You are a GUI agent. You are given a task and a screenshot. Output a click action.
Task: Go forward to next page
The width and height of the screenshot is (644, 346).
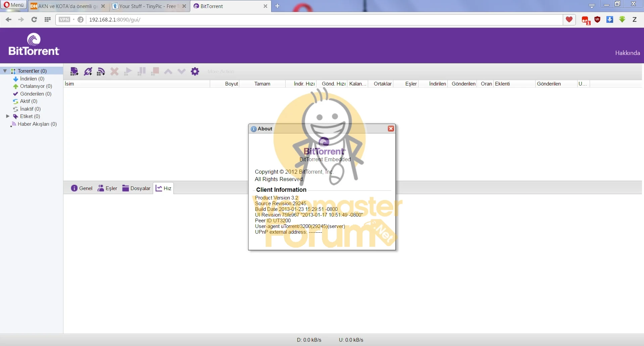21,19
